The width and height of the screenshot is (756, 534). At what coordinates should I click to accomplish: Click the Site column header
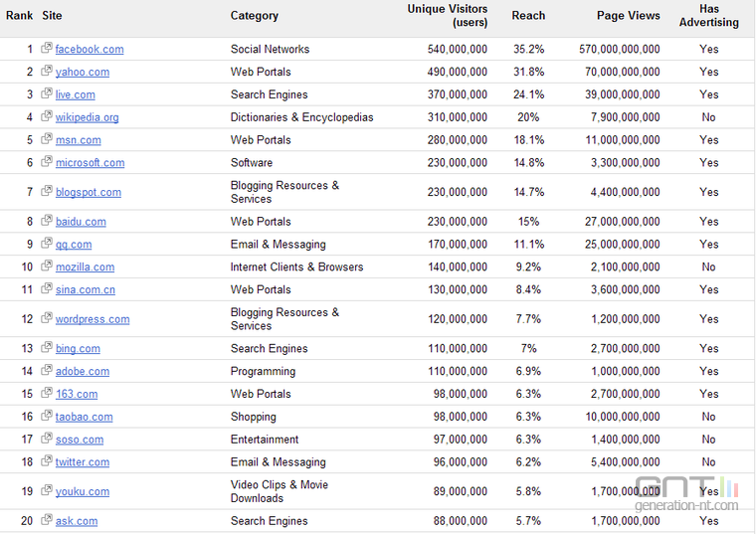pos(52,16)
